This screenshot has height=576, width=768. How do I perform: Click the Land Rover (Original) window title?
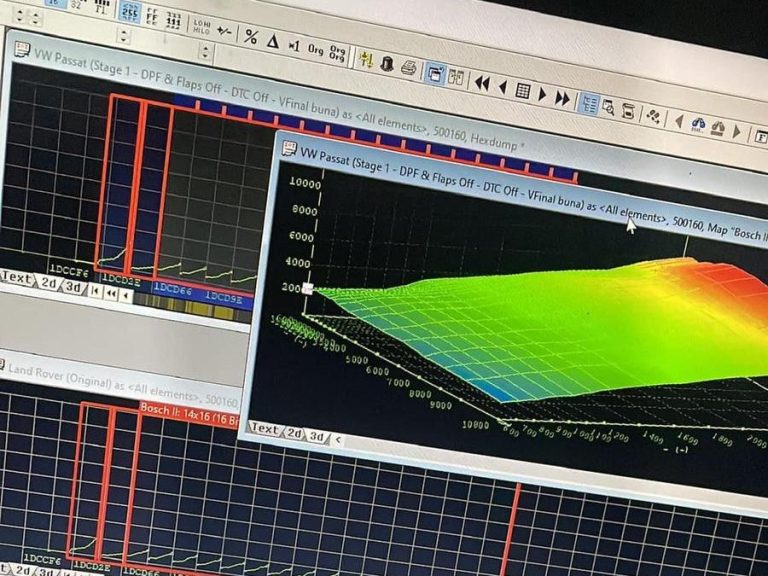pyautogui.click(x=122, y=386)
